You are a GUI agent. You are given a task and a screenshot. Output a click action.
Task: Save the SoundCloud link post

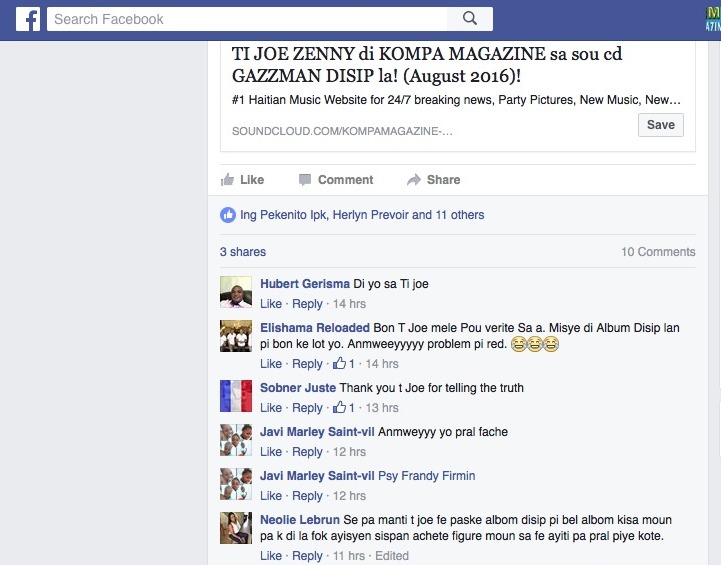(x=661, y=125)
